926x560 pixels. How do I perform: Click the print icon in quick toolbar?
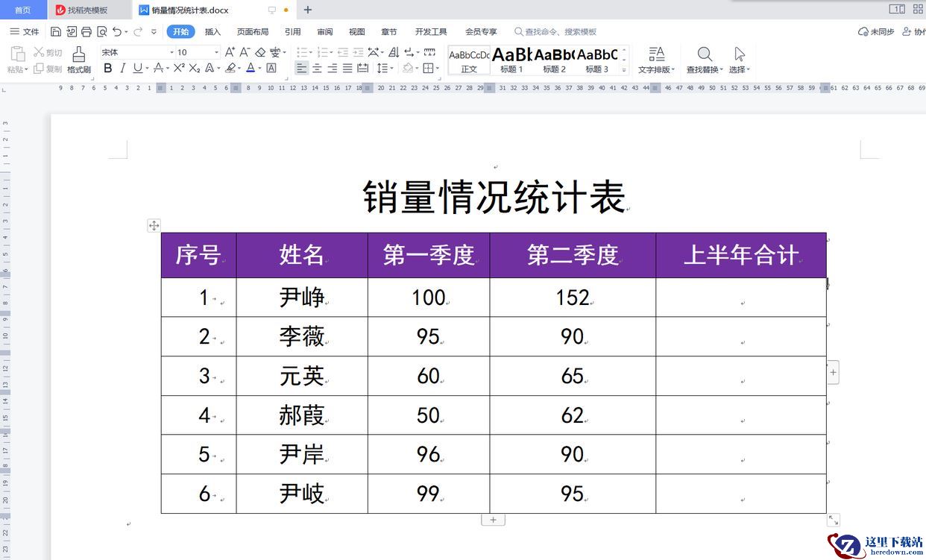click(86, 31)
